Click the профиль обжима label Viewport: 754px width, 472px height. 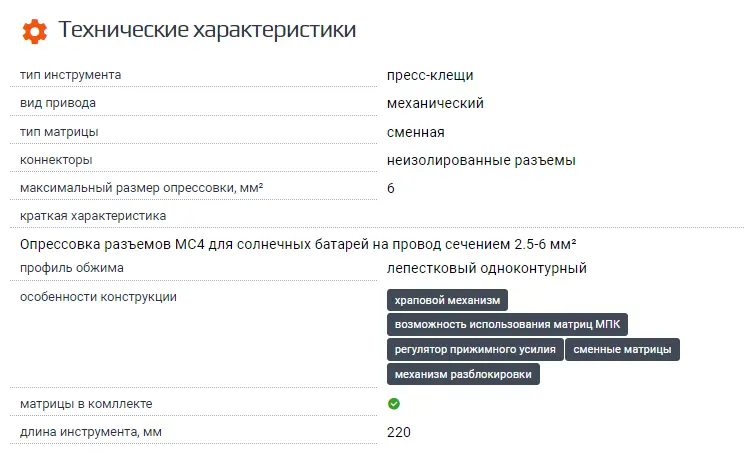point(72,268)
